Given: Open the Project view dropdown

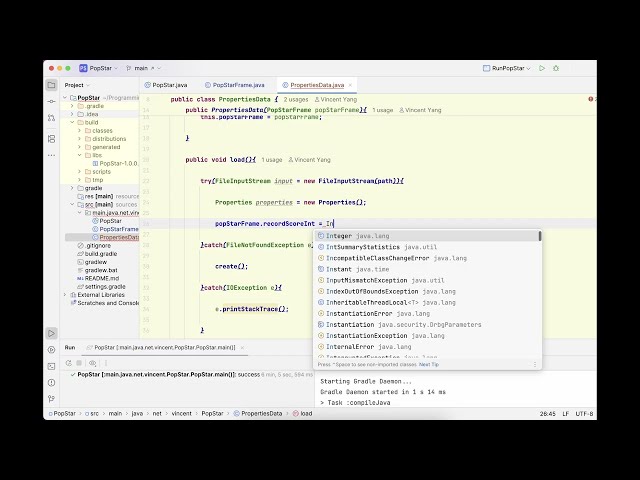Looking at the screenshot, I should (77, 85).
